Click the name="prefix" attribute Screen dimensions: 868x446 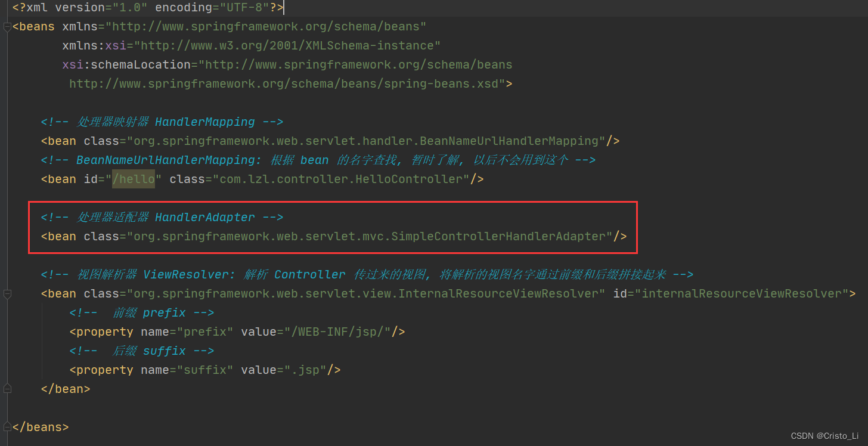(187, 332)
